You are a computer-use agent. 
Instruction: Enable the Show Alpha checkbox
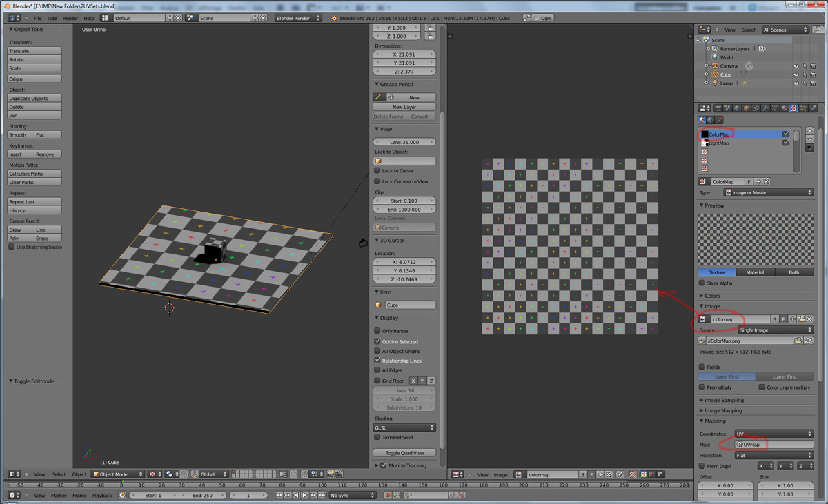(702, 283)
